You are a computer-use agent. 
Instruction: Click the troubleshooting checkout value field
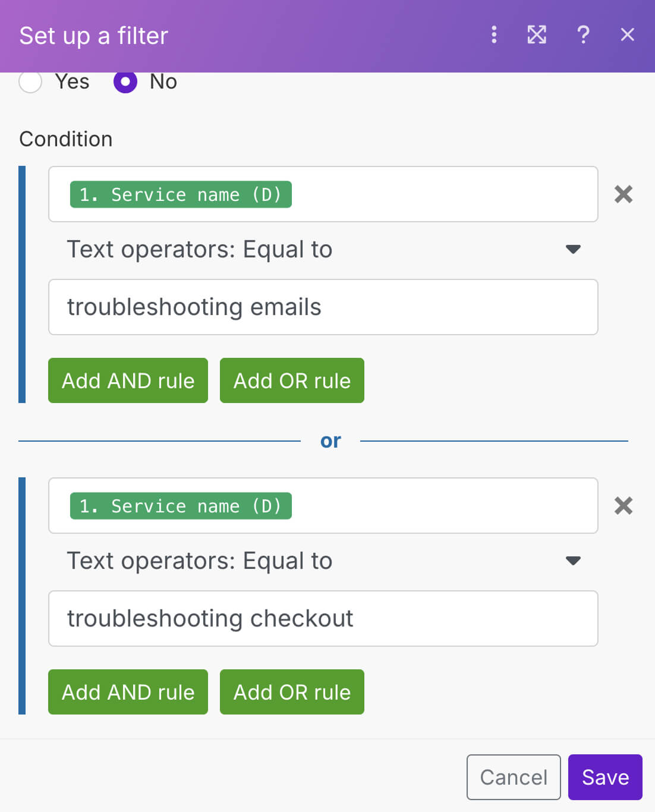click(x=323, y=619)
